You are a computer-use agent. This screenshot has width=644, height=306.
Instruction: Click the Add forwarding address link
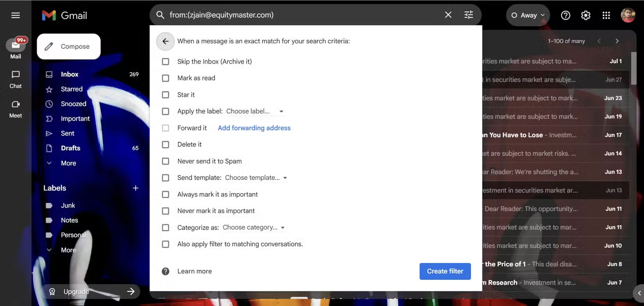pyautogui.click(x=254, y=128)
